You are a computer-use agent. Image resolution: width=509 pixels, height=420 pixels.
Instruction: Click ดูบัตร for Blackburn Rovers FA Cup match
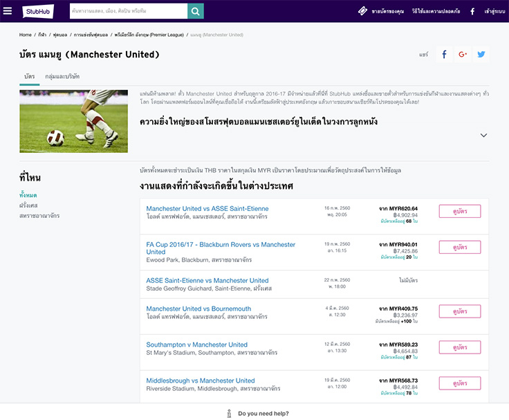coord(460,247)
